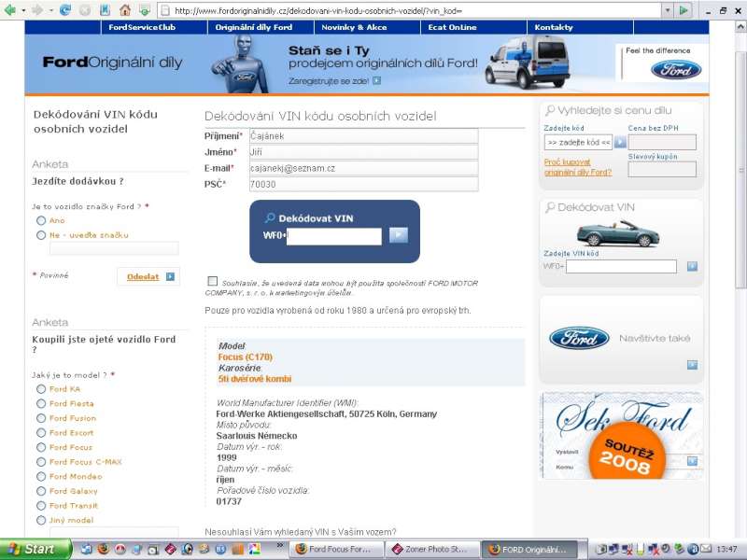Click the 'Odeslat' submit button
747x560 pixels.
(x=148, y=276)
